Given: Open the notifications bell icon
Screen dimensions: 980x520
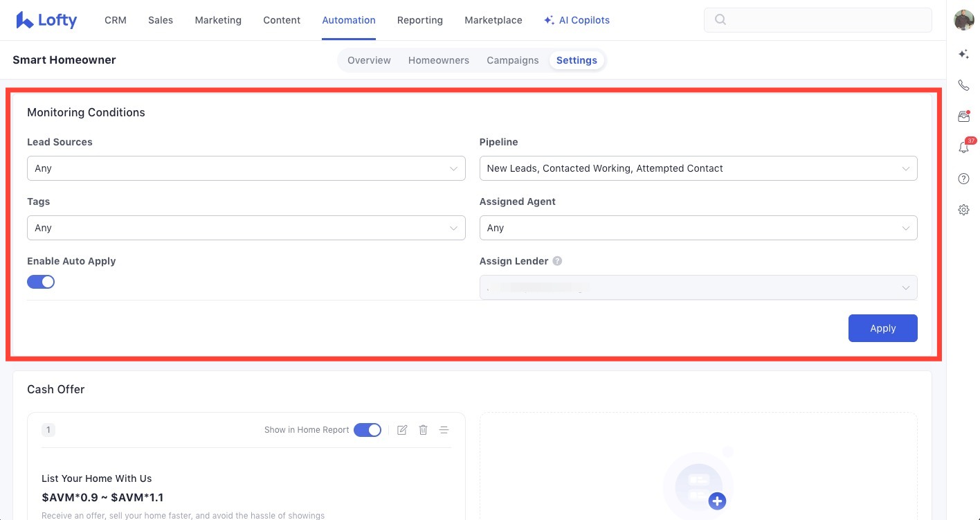Looking at the screenshot, I should coord(963,147).
